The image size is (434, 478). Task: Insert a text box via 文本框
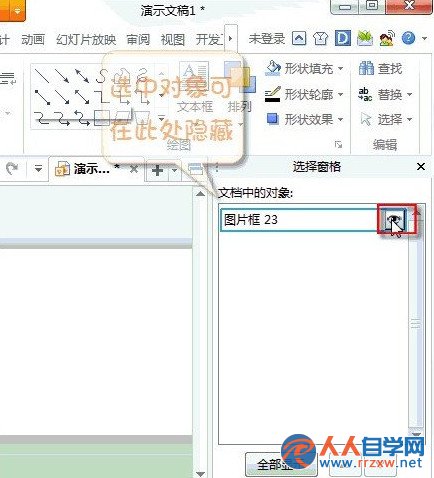coord(195,87)
